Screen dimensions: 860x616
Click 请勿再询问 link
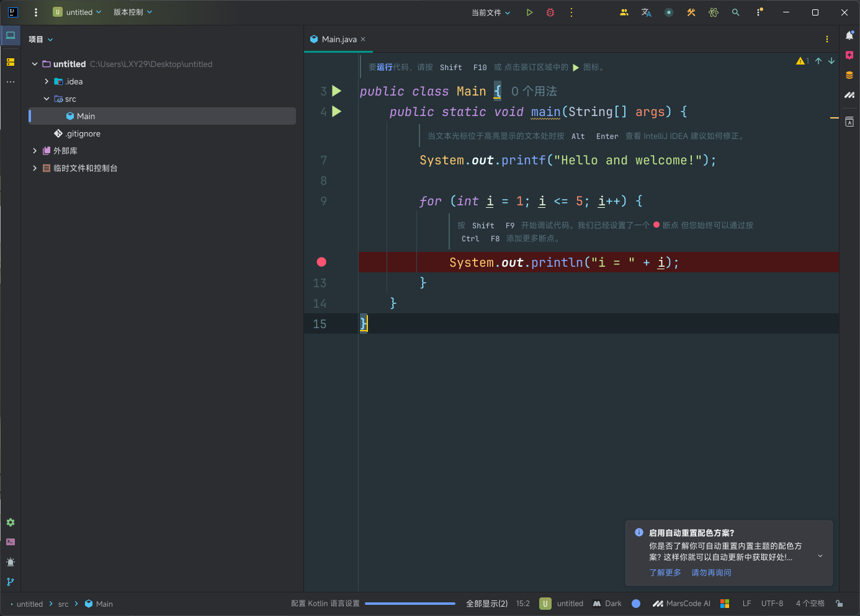(711, 573)
